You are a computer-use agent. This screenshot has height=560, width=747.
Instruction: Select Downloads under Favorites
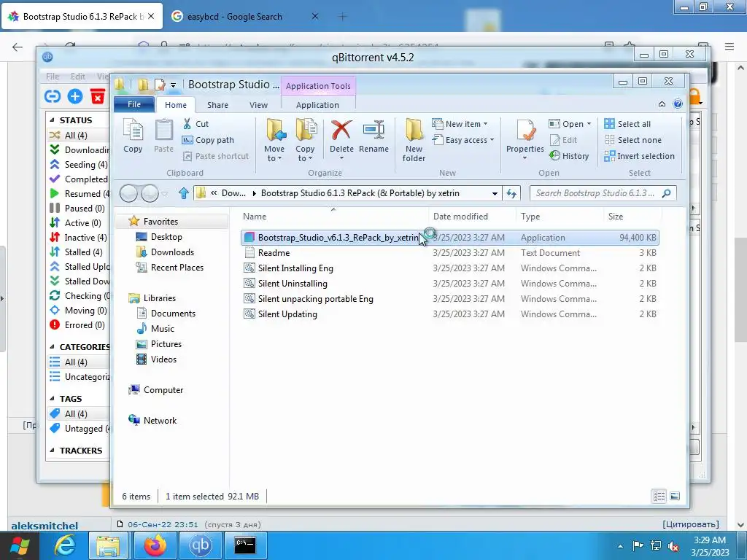click(x=172, y=252)
